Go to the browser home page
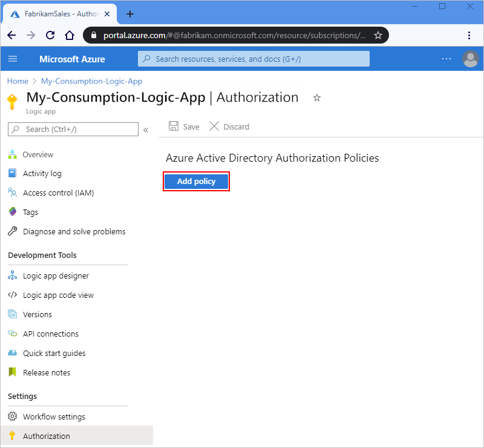Viewport: 484px width, 448px height. pos(70,35)
